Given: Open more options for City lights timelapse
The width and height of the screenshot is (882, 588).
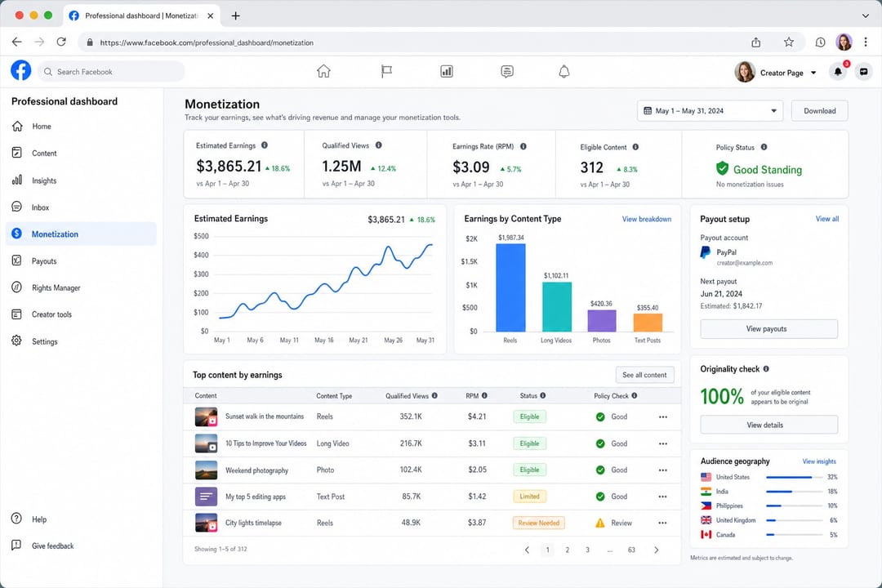Looking at the screenshot, I should pos(662,523).
